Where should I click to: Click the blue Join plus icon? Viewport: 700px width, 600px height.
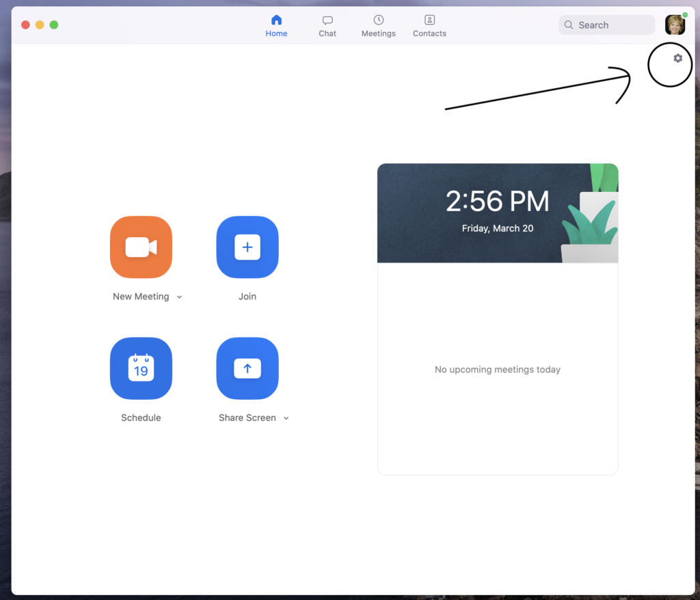click(247, 247)
